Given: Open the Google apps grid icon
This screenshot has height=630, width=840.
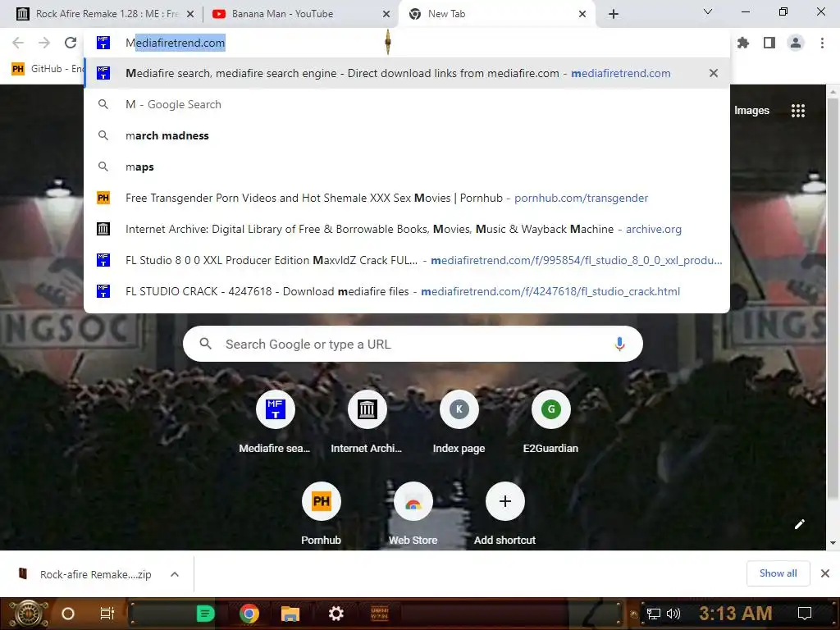Looking at the screenshot, I should (797, 111).
